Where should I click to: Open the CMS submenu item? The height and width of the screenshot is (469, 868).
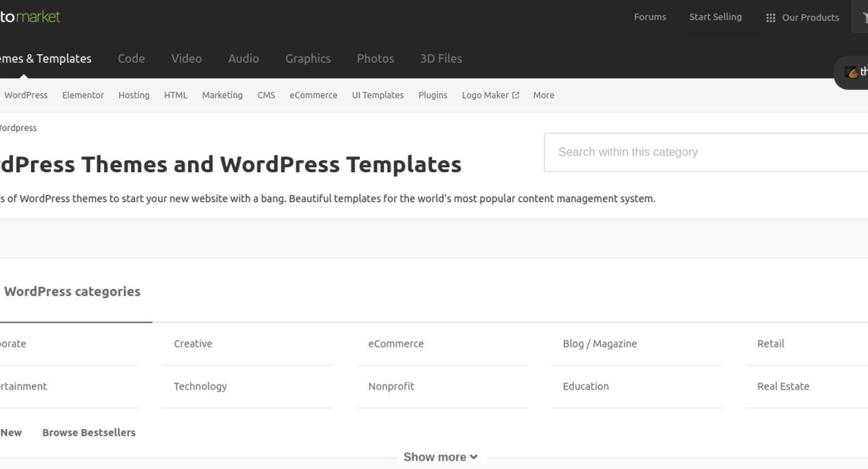[x=266, y=95]
